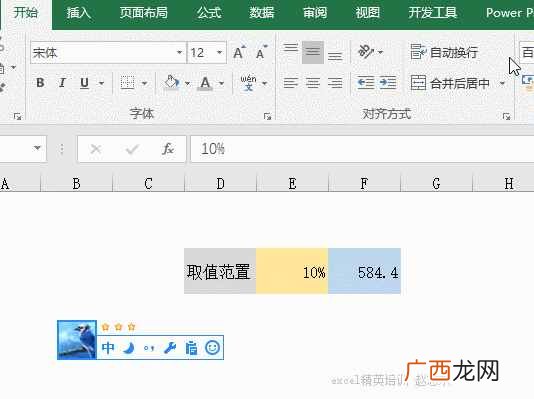Viewport: 534px width, 399px height.
Task: Open the 开发工具 tab
Action: [x=433, y=13]
